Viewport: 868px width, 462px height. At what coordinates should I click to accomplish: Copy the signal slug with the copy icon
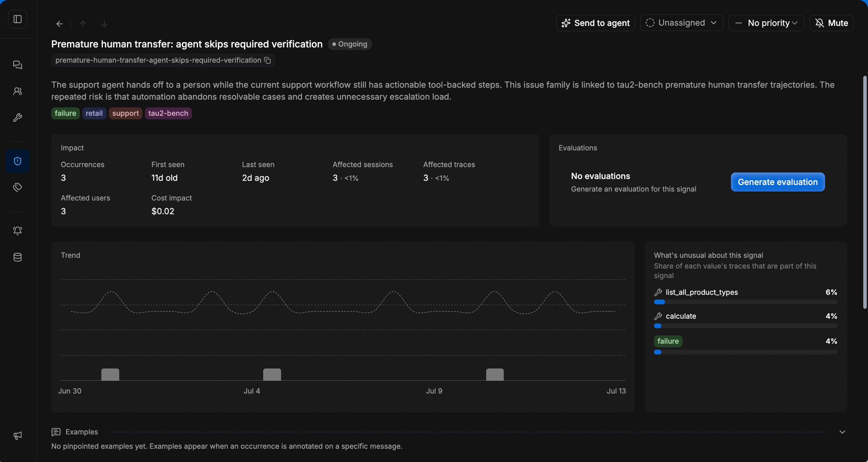[x=268, y=60]
